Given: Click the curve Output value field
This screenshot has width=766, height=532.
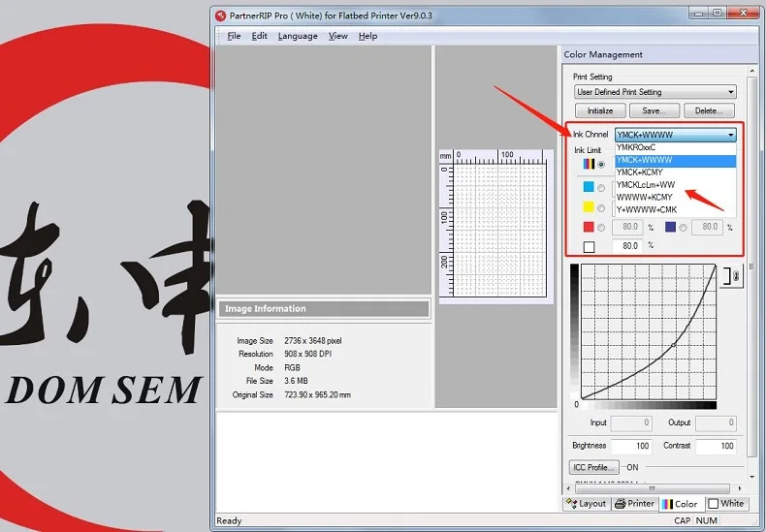Looking at the screenshot, I should tap(716, 423).
